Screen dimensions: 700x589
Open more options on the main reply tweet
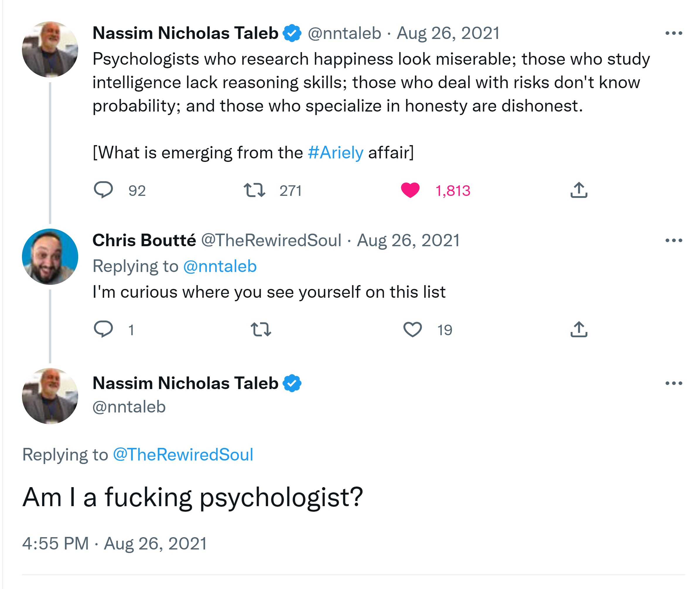click(x=673, y=383)
